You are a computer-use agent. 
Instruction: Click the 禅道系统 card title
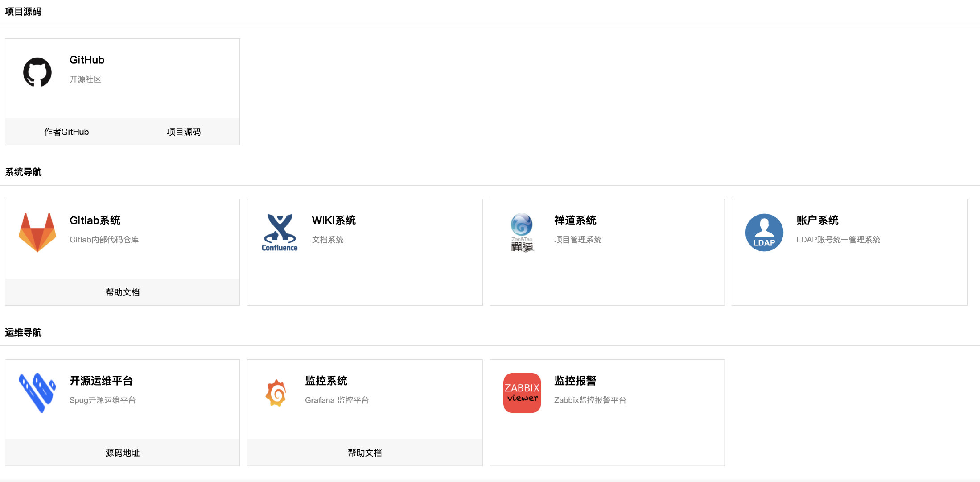click(x=575, y=220)
